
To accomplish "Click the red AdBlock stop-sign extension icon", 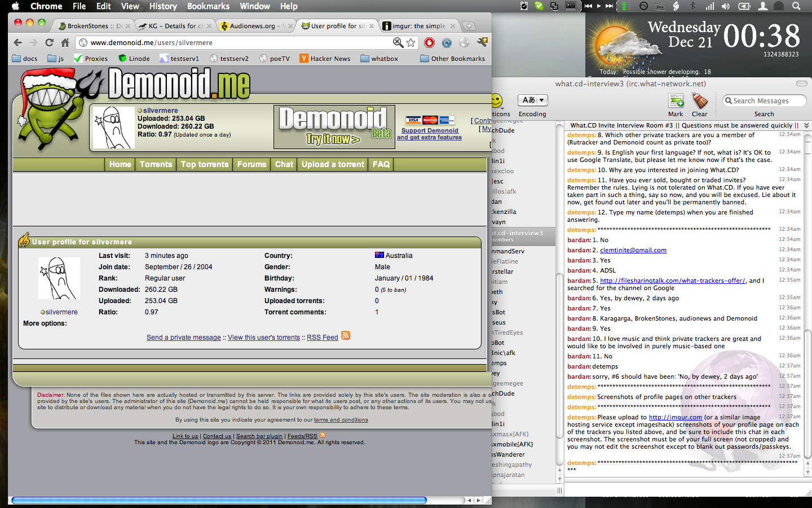I will [429, 43].
